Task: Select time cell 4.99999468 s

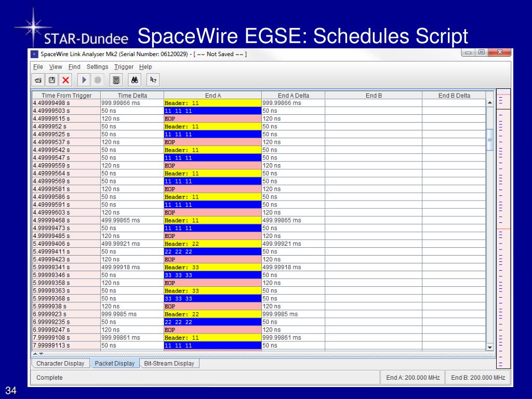Action: pos(66,220)
